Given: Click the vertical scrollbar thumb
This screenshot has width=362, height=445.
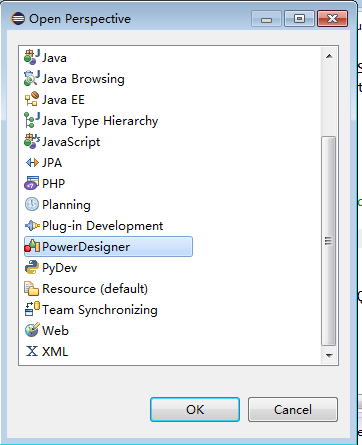Looking at the screenshot, I should pyautogui.click(x=329, y=241).
